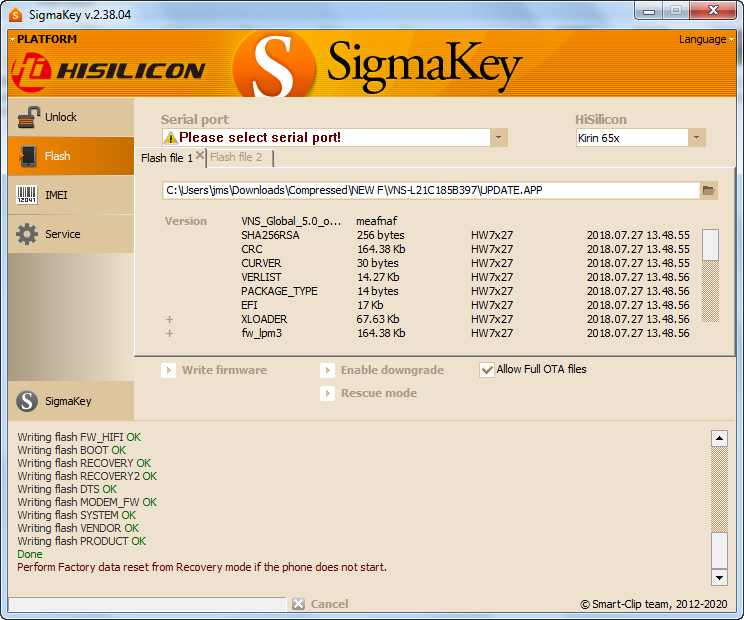
Task: Switch to Flash file 1 tab
Action: point(167,158)
